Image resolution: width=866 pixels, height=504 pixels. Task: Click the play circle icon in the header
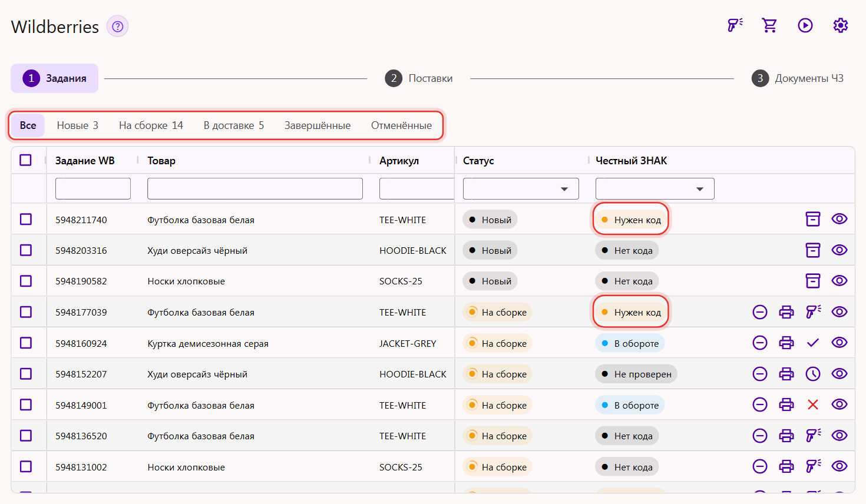[805, 25]
